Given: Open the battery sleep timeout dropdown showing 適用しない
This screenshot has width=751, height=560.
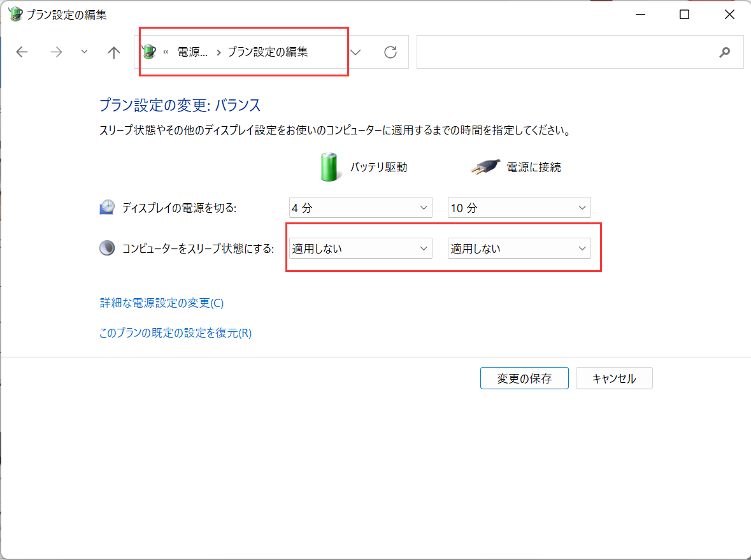Looking at the screenshot, I should (x=360, y=248).
